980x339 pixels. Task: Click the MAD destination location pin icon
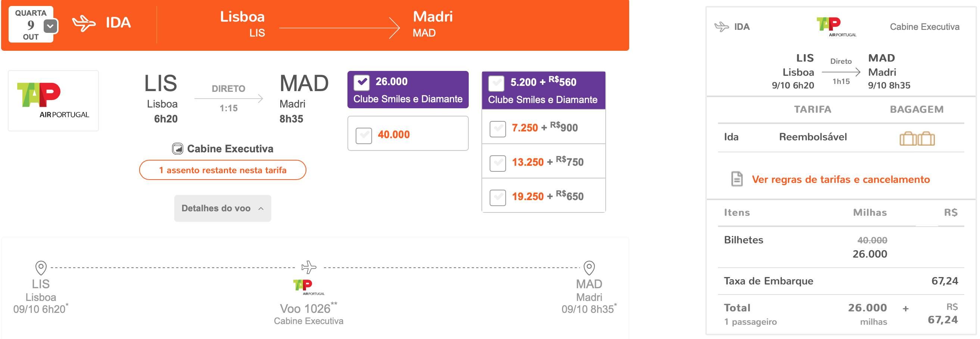coord(589,268)
